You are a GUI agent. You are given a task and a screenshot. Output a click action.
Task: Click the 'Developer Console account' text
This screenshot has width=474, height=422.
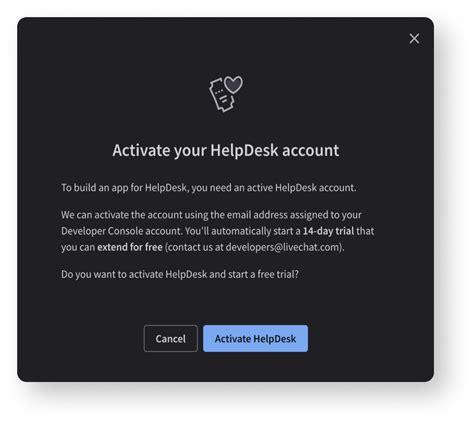[x=122, y=231]
